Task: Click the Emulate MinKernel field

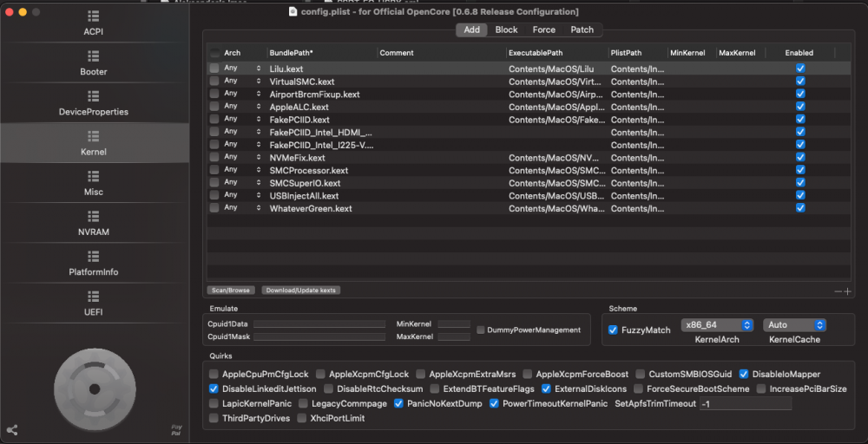Action: point(454,324)
